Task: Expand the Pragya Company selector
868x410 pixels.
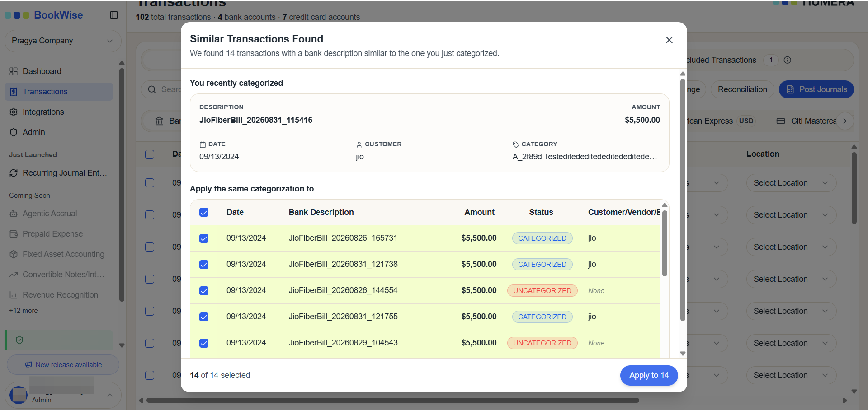Action: pos(63,41)
